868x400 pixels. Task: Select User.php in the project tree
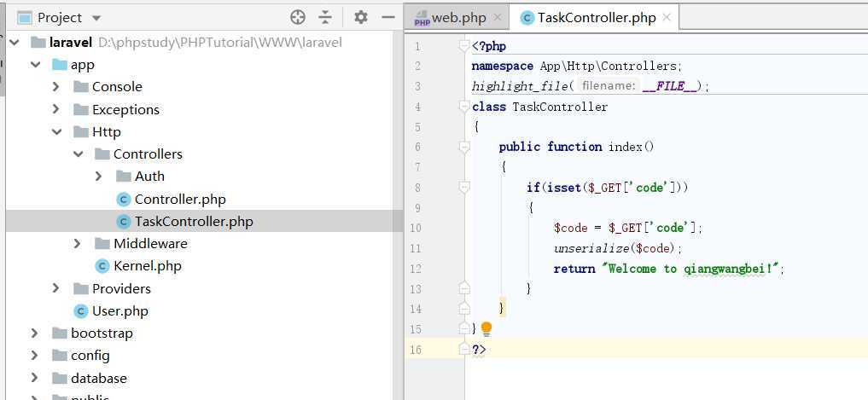(120, 311)
